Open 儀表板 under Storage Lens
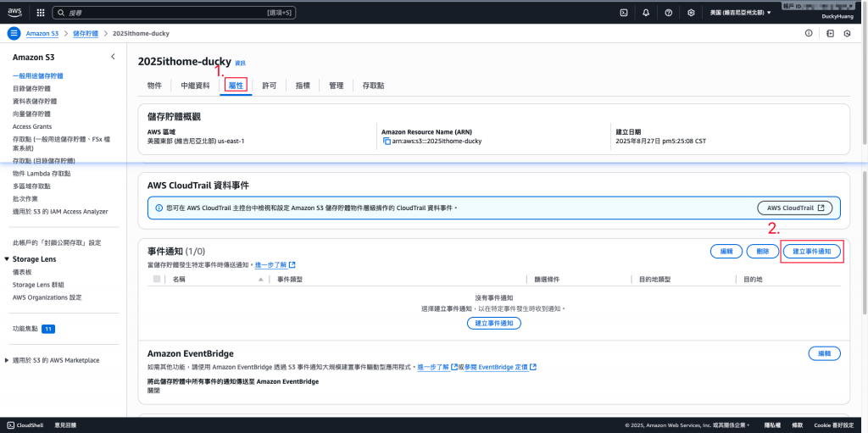Viewport: 868px width, 433px height. point(21,272)
